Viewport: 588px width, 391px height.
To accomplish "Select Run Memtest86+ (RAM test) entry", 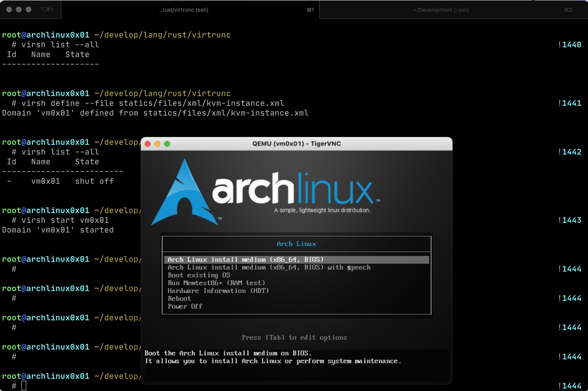I will (x=216, y=283).
